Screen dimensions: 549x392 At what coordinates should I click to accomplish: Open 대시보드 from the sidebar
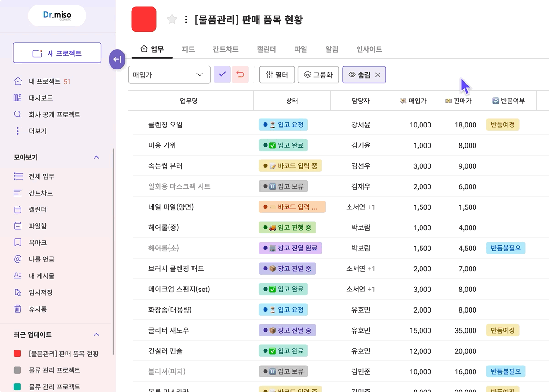coord(40,98)
